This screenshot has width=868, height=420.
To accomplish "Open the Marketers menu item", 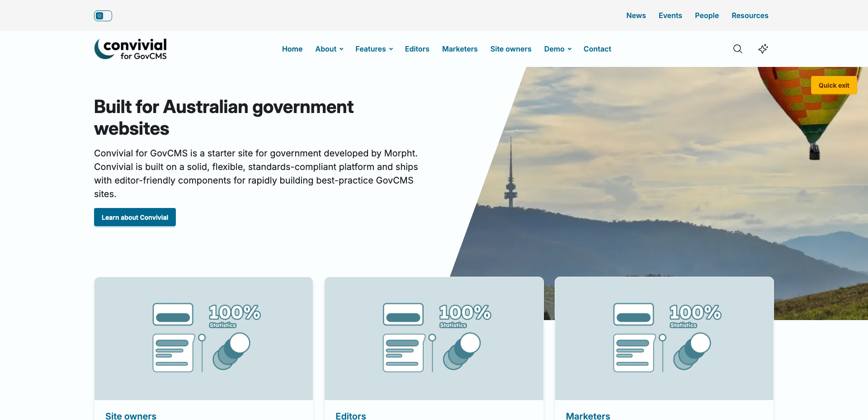I will 460,49.
